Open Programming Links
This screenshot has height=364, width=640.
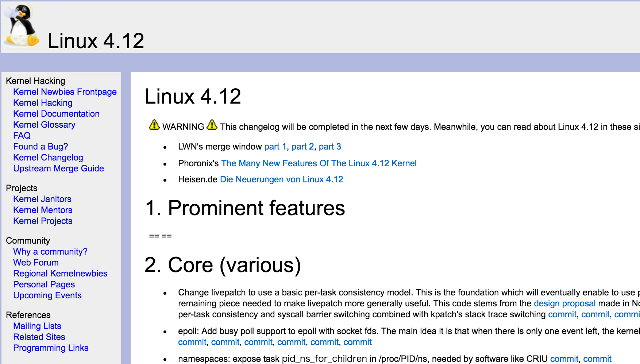51,348
